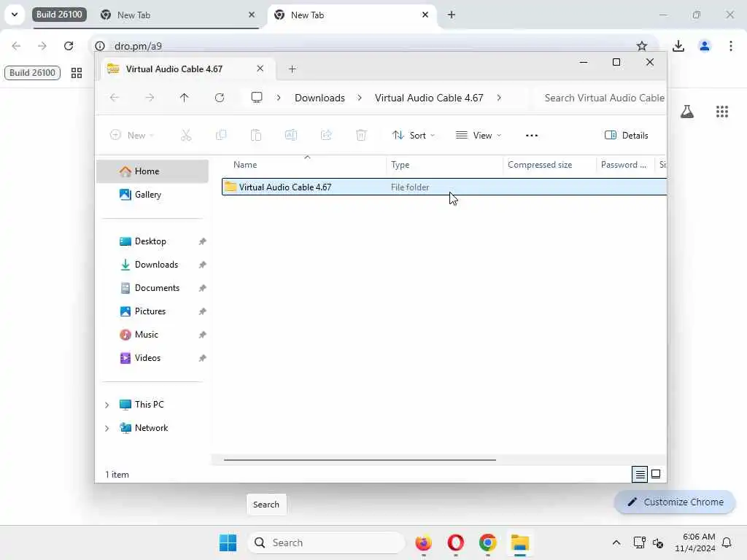Reload the Chrome page
The width and height of the screenshot is (747, 560).
tap(69, 46)
